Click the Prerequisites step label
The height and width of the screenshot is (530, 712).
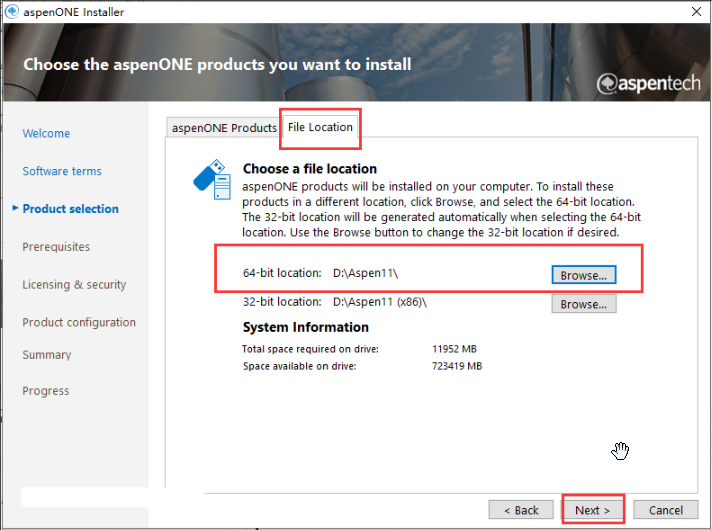(56, 247)
